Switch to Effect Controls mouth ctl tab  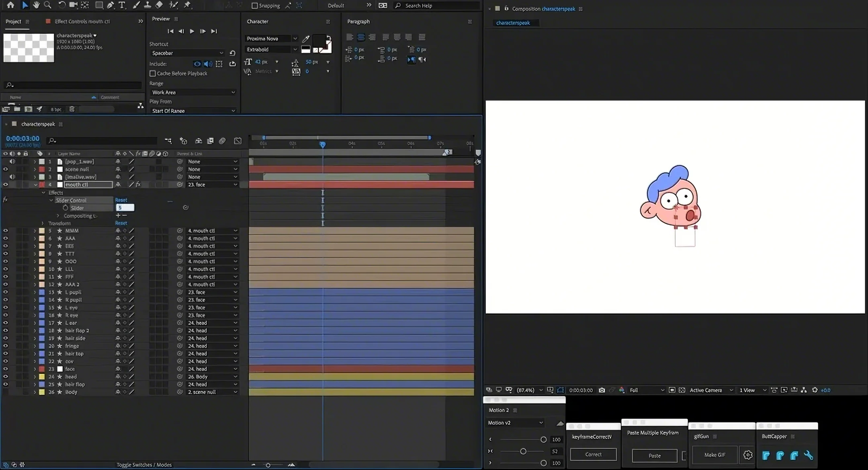pos(82,21)
